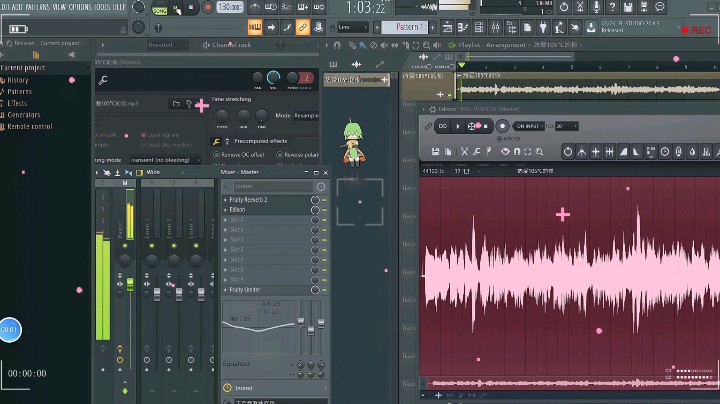Click Edison's scissors edit tool icon
The height and width of the screenshot is (404, 720).
coord(464,152)
